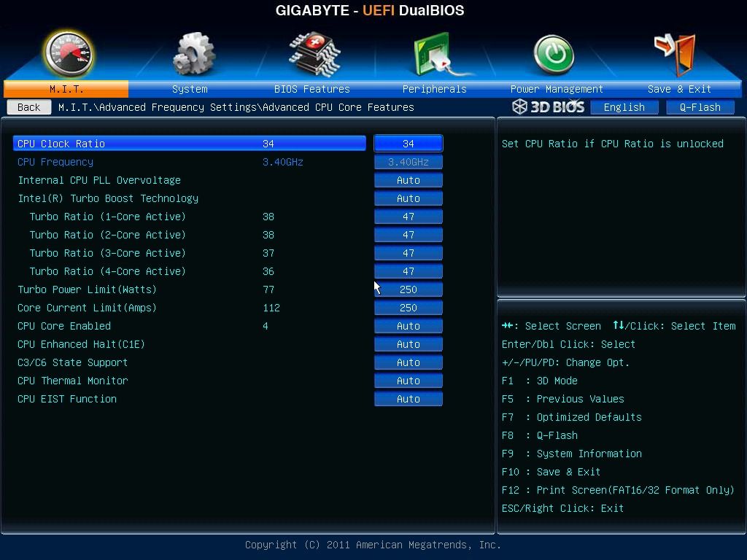Open the Internal CPU PLL Overvoltage Auto option
This screenshot has width=747, height=560.
(x=409, y=180)
